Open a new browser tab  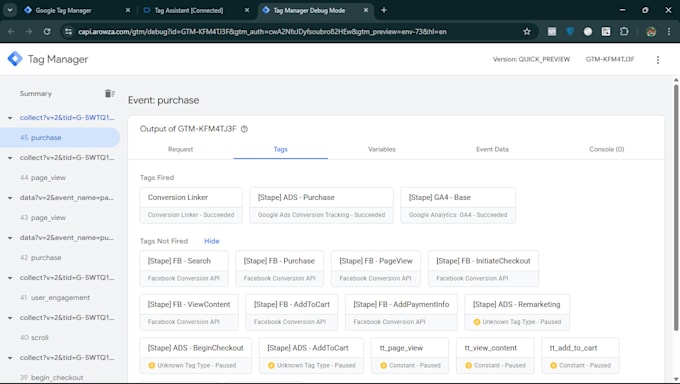pyautogui.click(x=384, y=10)
